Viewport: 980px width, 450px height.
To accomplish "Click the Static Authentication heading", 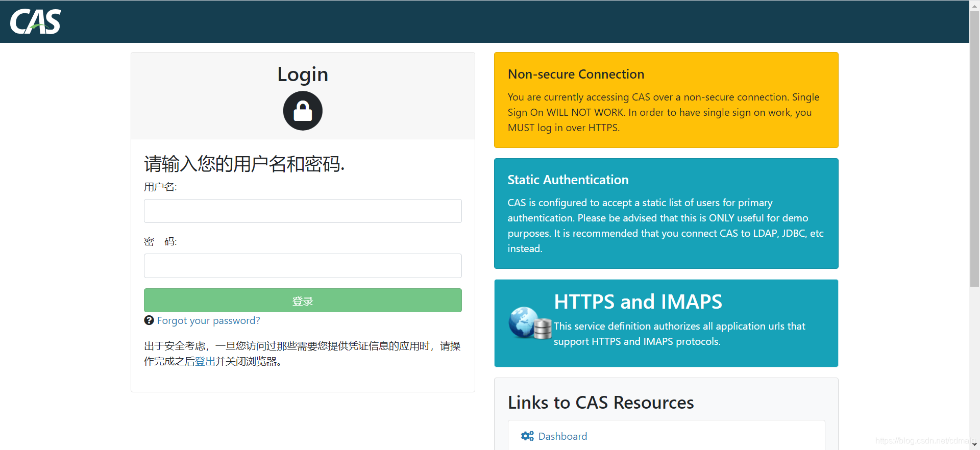I will coord(568,180).
